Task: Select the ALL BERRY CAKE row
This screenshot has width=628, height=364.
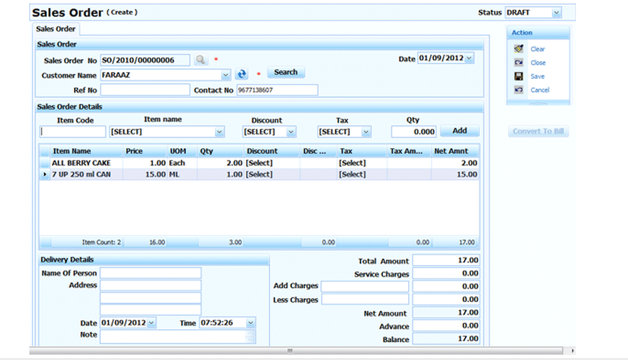Action: coord(81,163)
